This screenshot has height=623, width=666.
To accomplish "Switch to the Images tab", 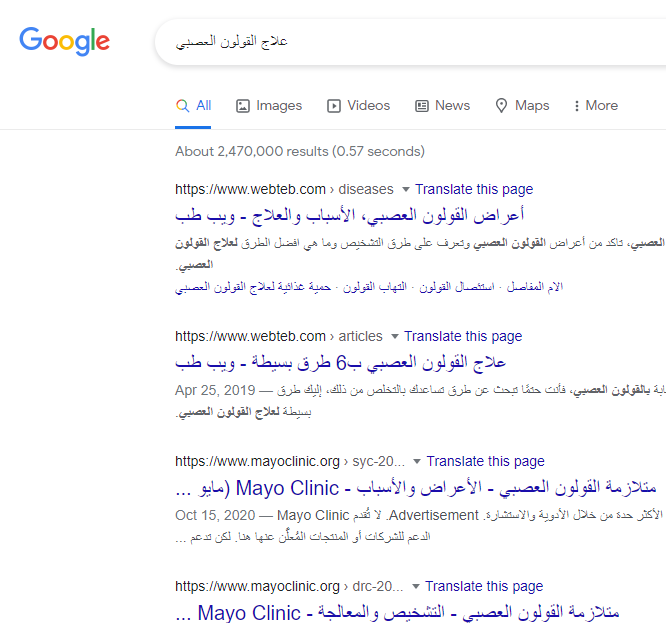I will [269, 105].
